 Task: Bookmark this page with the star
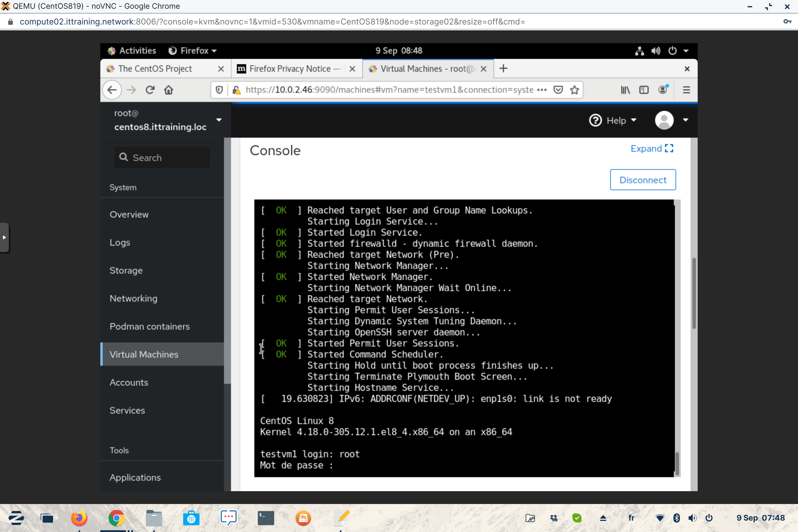[574, 90]
